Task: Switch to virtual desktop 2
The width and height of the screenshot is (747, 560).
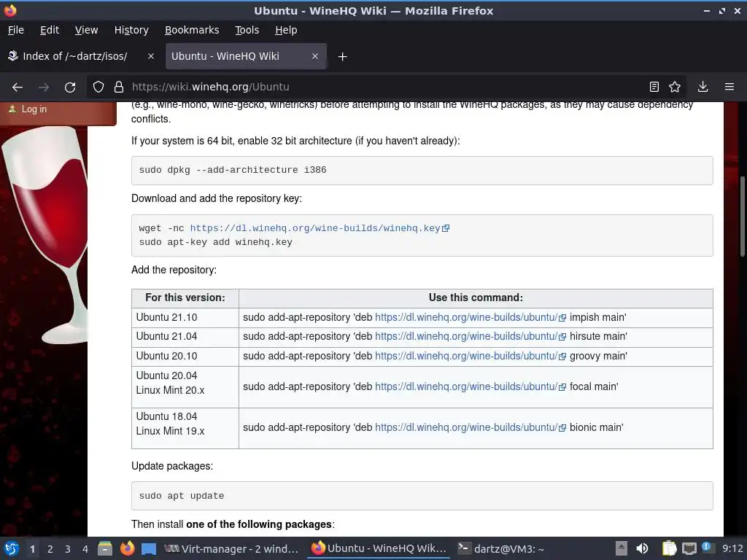Action: pos(50,549)
